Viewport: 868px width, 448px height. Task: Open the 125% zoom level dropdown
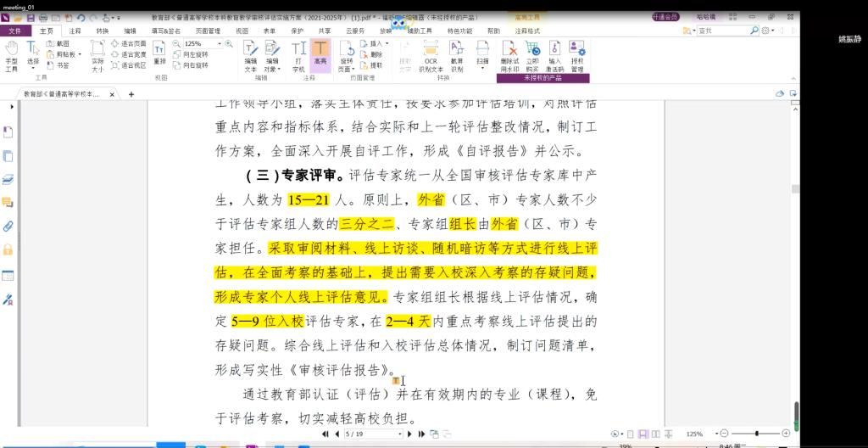click(x=219, y=43)
